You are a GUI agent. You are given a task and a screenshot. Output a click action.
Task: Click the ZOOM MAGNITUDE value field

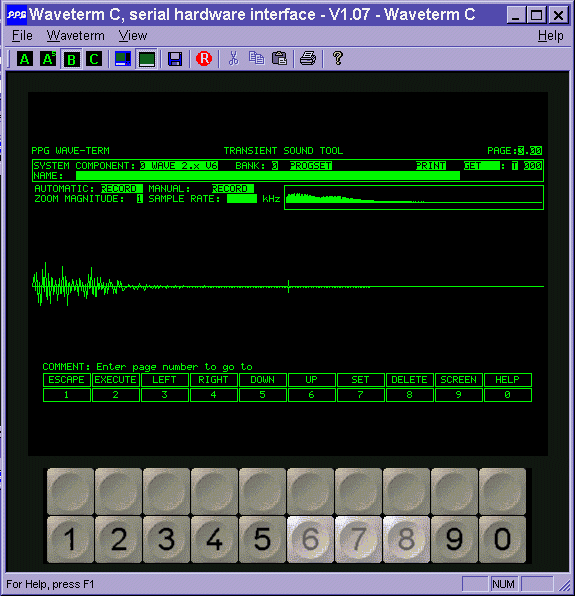tap(139, 199)
